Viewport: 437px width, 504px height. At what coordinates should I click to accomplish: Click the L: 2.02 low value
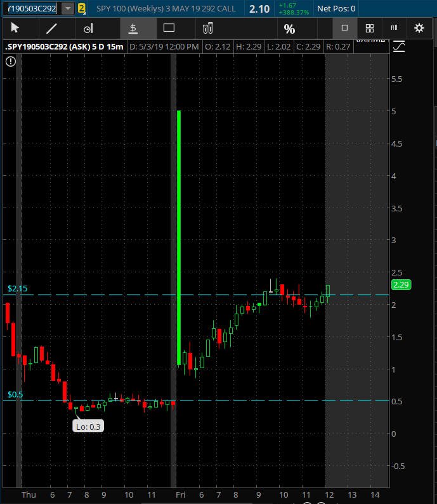tap(278, 47)
